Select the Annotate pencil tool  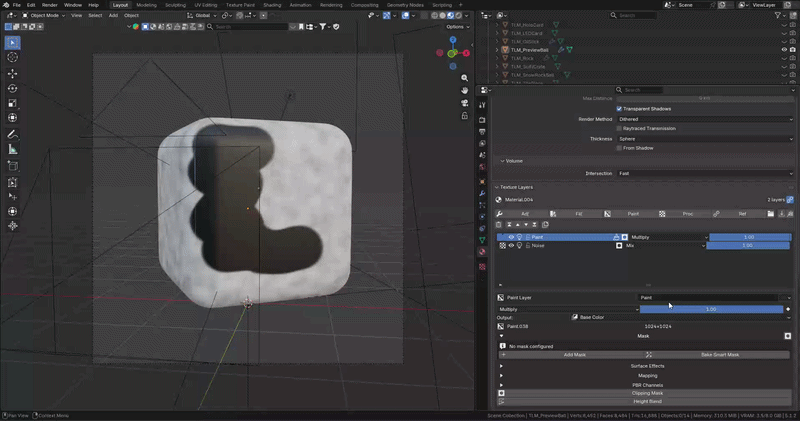[x=12, y=134]
